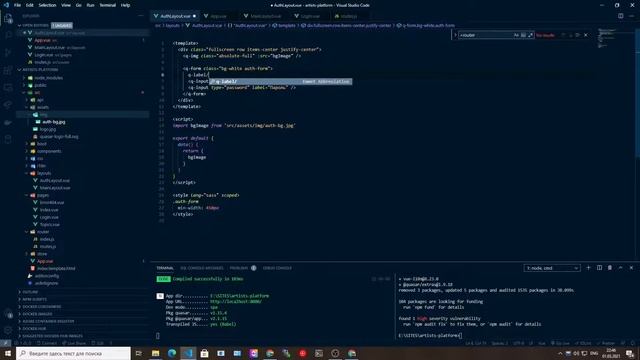640x360 pixels.
Task: Open the localhost URL link in terminal
Action: pyautogui.click(x=236, y=301)
